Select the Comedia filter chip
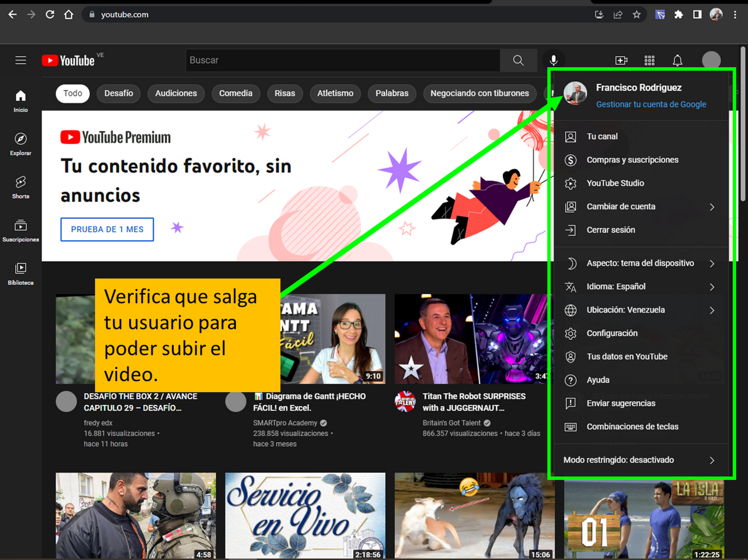The image size is (748, 560). pos(236,93)
